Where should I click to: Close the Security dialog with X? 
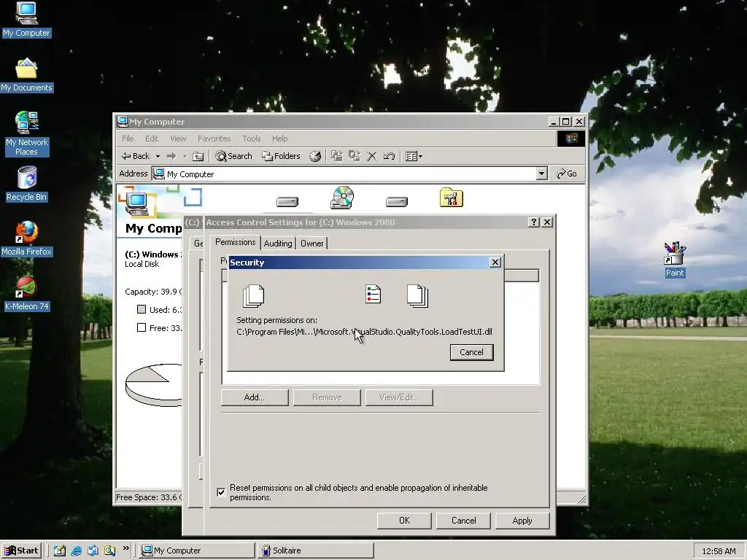[x=495, y=262]
